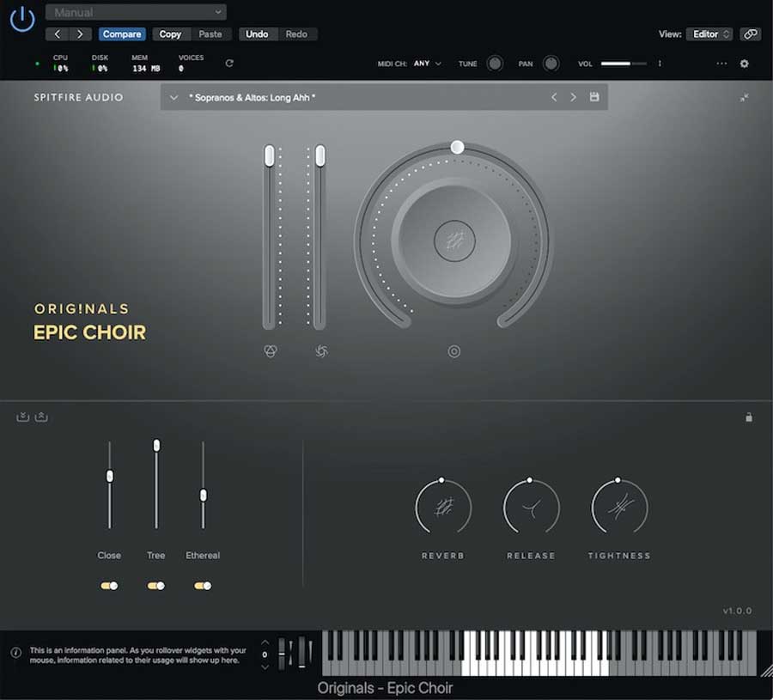Toggle the Ethereal mic switch
The image size is (773, 700).
tap(203, 586)
